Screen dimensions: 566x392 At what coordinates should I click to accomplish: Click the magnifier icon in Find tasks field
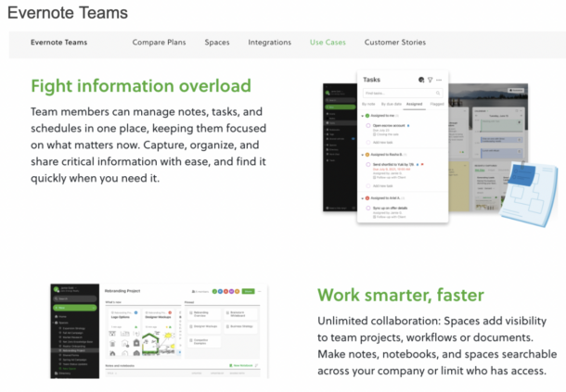(x=438, y=93)
